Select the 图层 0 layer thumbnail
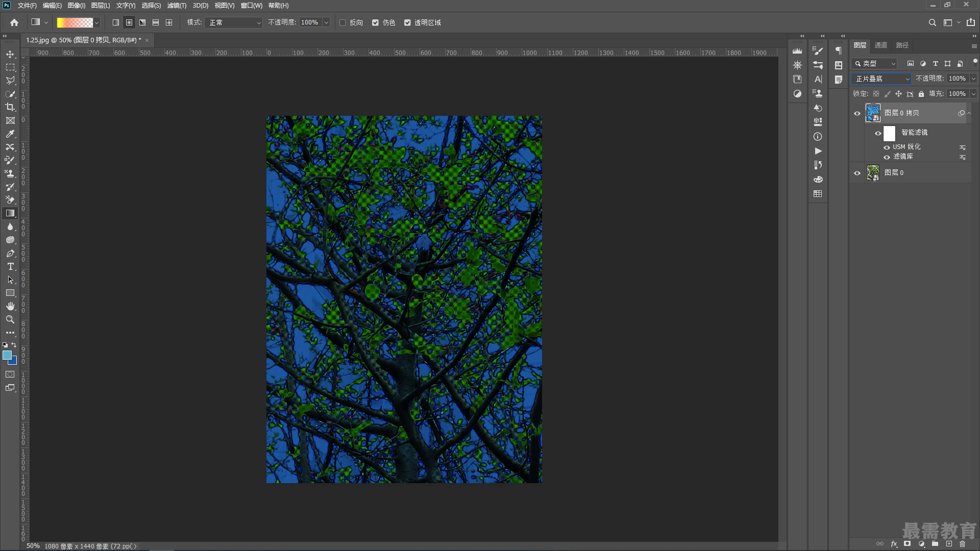Viewport: 980px width, 551px height. coord(873,173)
